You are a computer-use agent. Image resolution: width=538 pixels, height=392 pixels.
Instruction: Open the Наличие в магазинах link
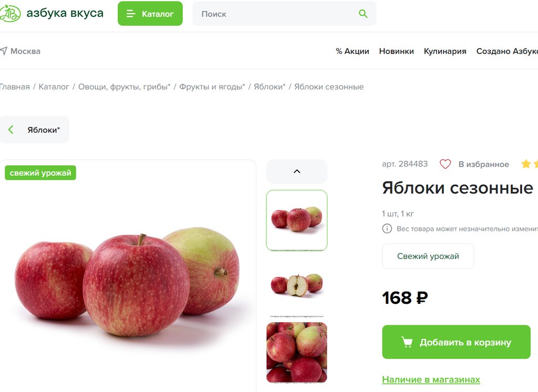click(x=431, y=379)
